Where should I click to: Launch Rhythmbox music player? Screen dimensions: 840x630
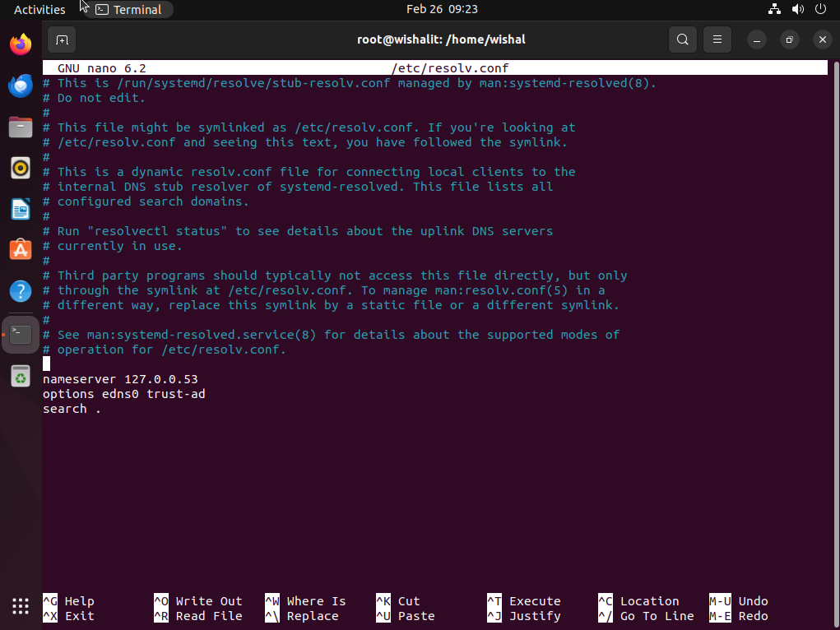pos(21,168)
